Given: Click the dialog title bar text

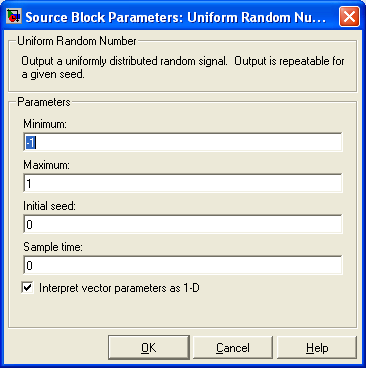Looking at the screenshot, I should click(176, 17).
